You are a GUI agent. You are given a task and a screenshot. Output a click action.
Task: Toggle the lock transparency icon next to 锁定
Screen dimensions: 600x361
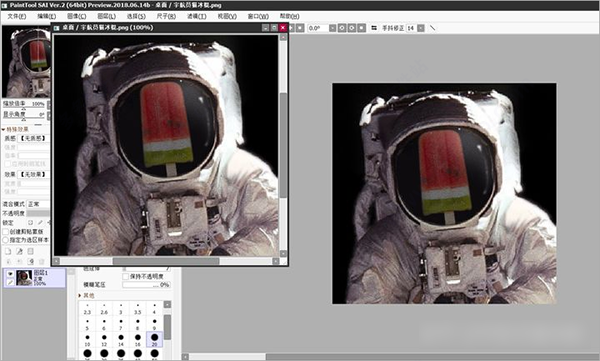coord(30,222)
